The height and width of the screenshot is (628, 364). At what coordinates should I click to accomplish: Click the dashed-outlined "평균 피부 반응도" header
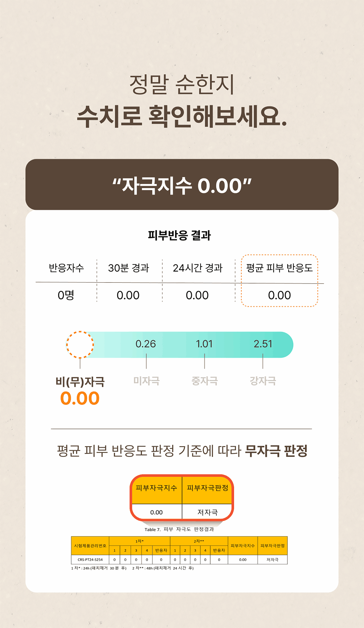point(279,268)
